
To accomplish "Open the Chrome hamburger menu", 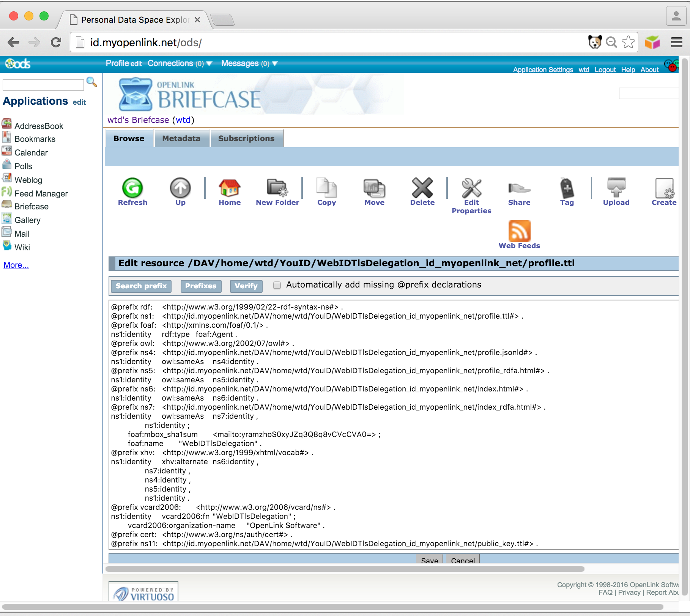I will coord(676,42).
